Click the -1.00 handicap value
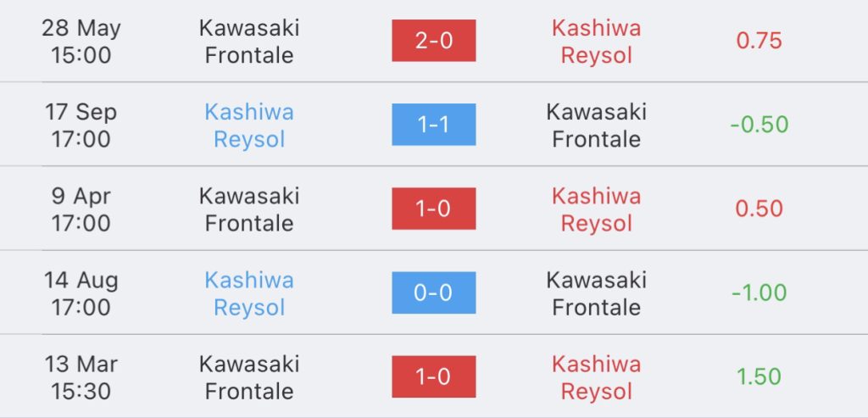This screenshot has height=418, width=868. tap(759, 293)
